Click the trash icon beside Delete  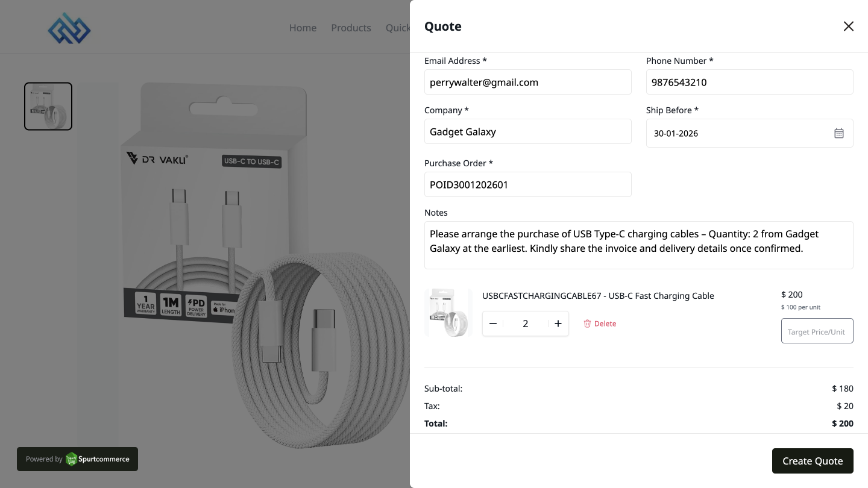tap(587, 324)
